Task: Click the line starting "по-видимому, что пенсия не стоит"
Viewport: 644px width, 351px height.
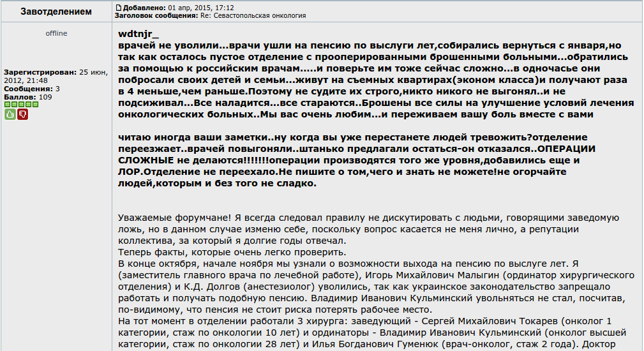Action: pos(274,310)
